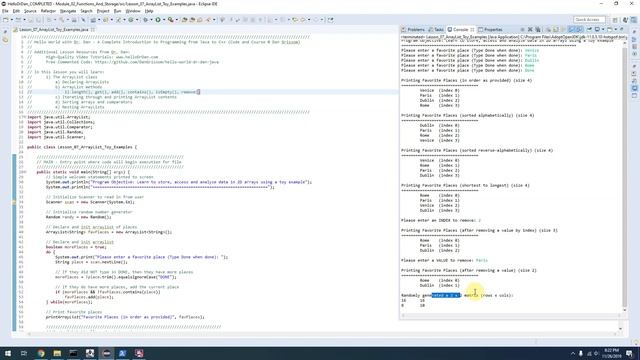Screen dimensions: 640x360
Task: Open the Run menu
Action: tap(118, 11)
